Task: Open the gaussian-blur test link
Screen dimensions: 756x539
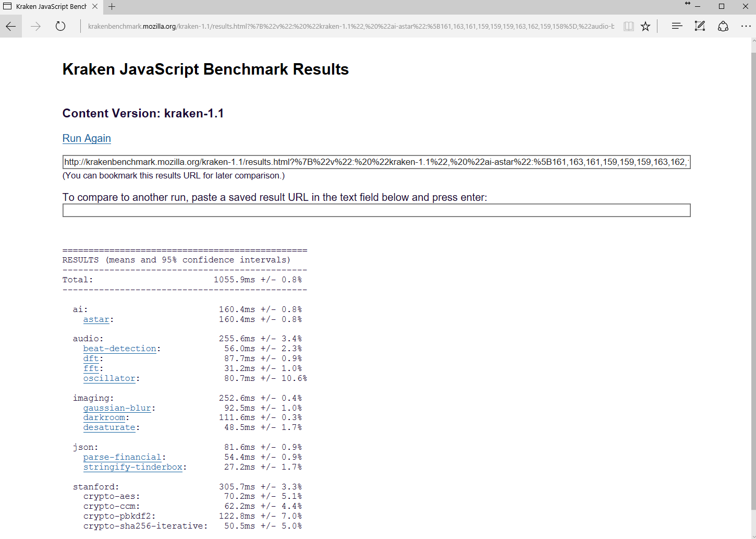Action: click(117, 408)
